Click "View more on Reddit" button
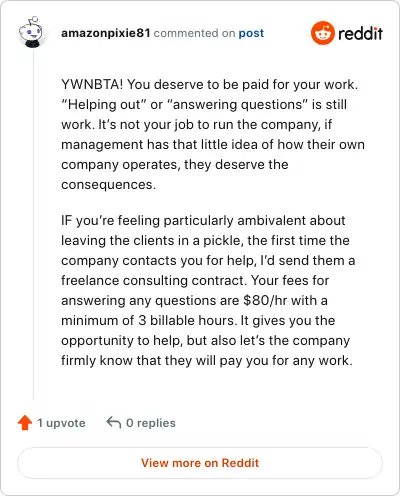Screen dimensions: 400x496 click(x=200, y=463)
